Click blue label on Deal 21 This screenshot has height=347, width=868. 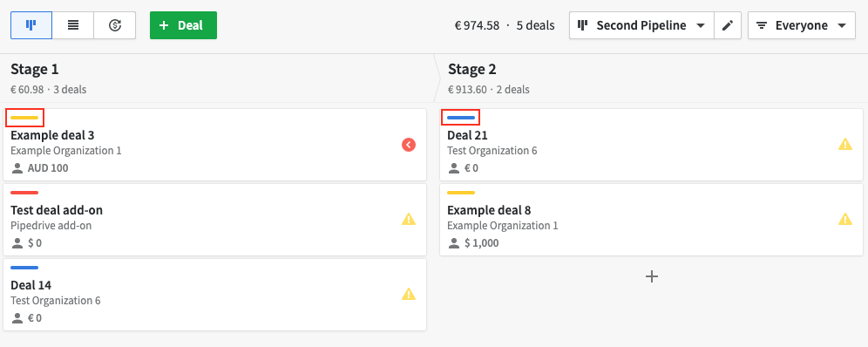click(x=460, y=118)
